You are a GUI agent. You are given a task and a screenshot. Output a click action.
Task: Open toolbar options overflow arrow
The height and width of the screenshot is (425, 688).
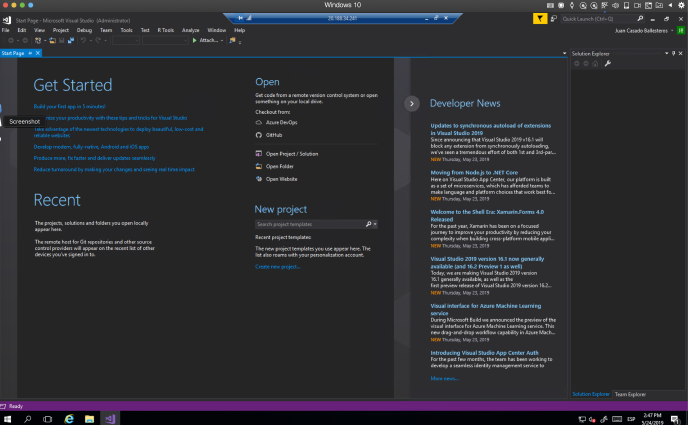pos(240,42)
